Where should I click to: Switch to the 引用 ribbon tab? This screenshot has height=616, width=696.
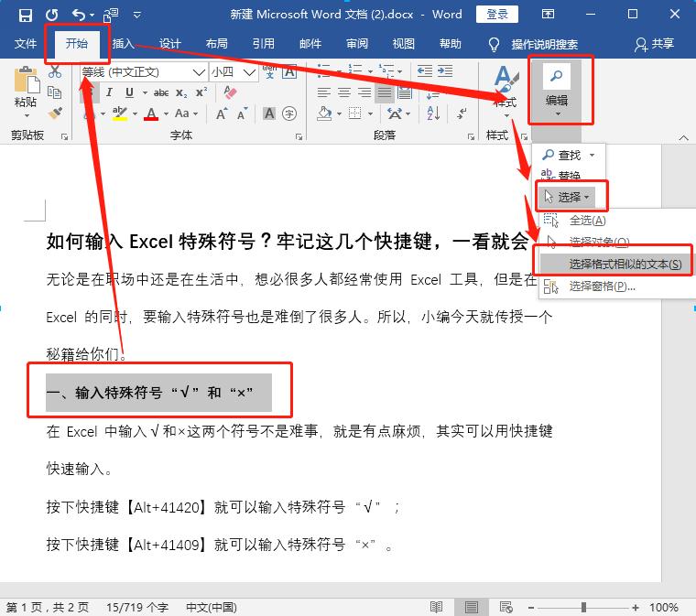263,44
